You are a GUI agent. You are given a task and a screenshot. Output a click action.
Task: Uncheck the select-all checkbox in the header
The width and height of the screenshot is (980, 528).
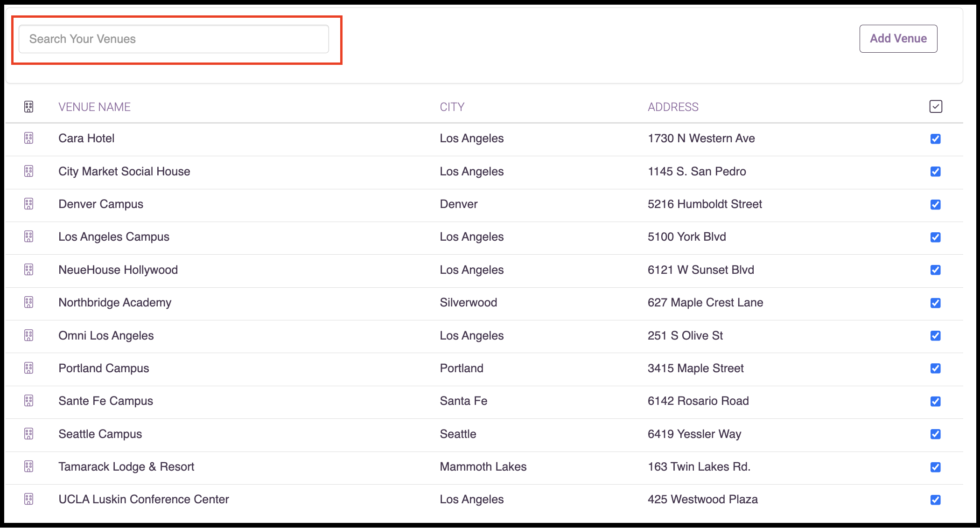click(x=936, y=106)
